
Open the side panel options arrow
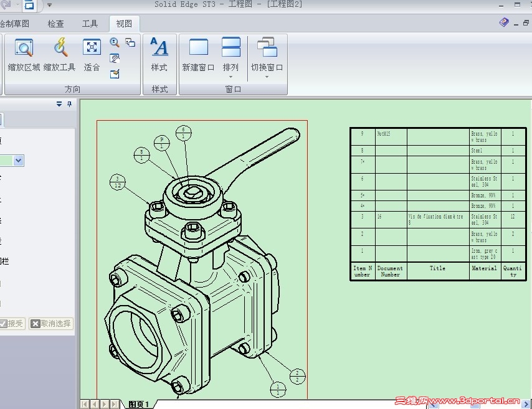pos(59,104)
